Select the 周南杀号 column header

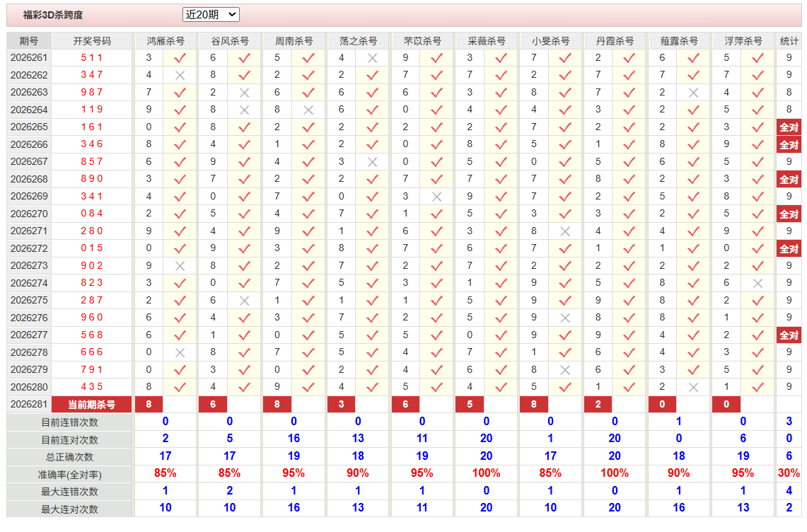point(294,41)
